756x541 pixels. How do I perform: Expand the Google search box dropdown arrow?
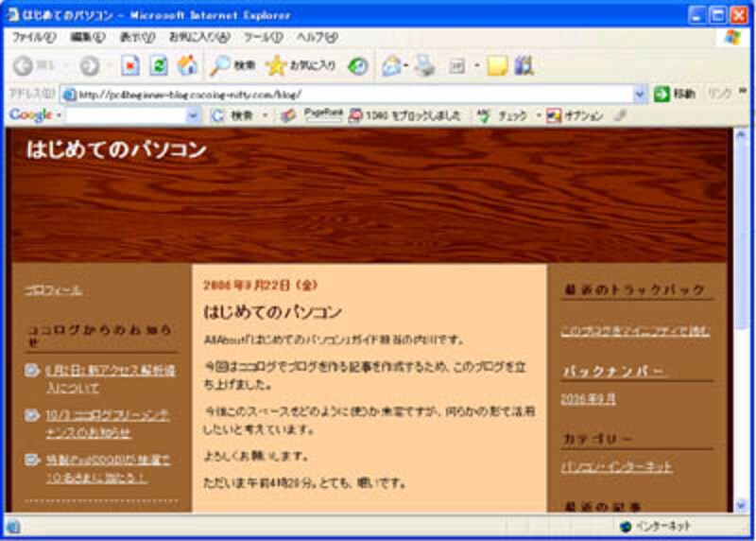[x=193, y=115]
